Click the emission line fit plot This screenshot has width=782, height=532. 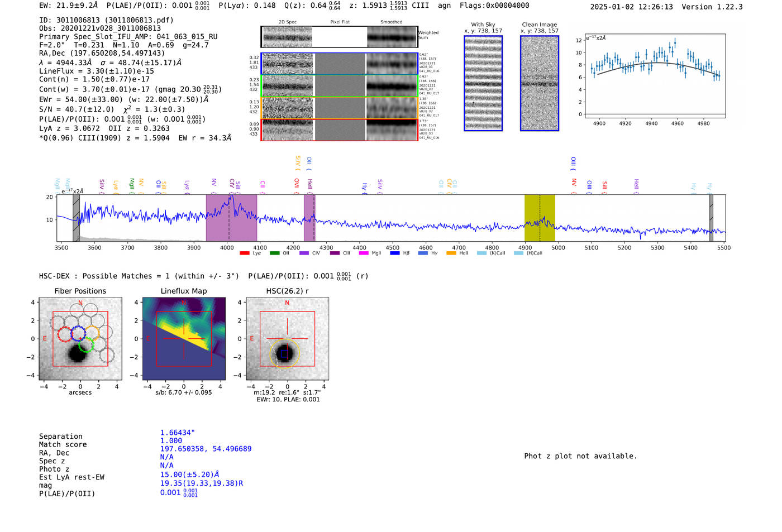(x=655, y=76)
